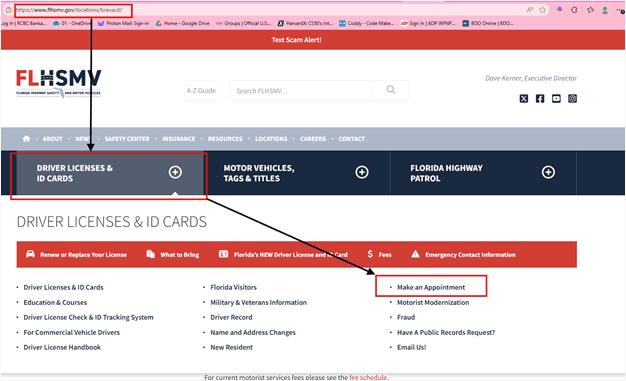Open the Driver Record link

pos(231,317)
